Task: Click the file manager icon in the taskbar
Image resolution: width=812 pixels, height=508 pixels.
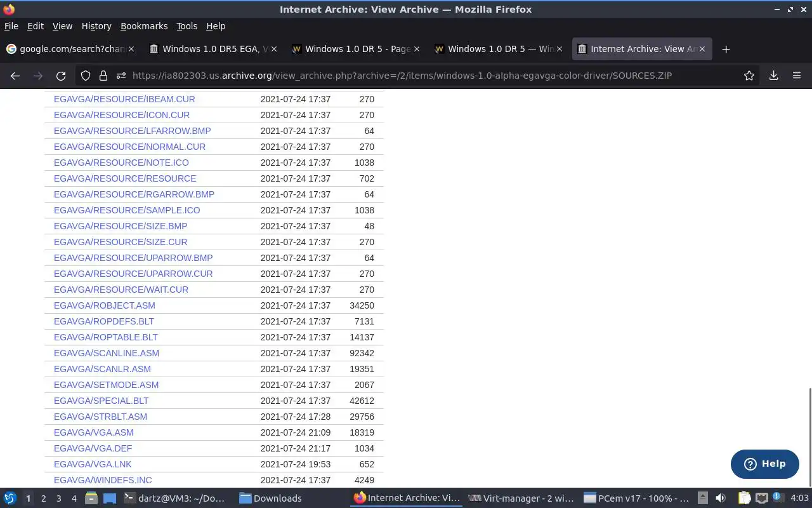Action: point(91,498)
